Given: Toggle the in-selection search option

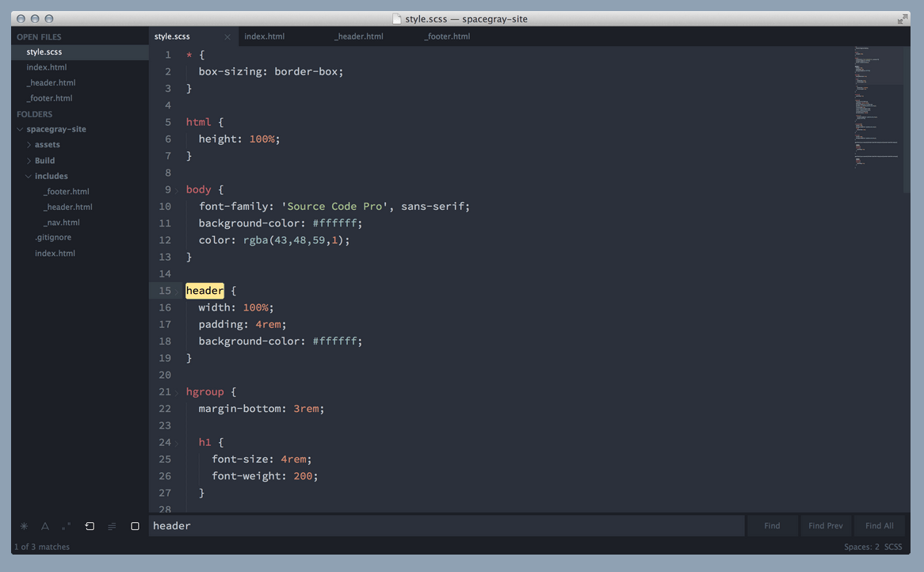Looking at the screenshot, I should pyautogui.click(x=111, y=525).
